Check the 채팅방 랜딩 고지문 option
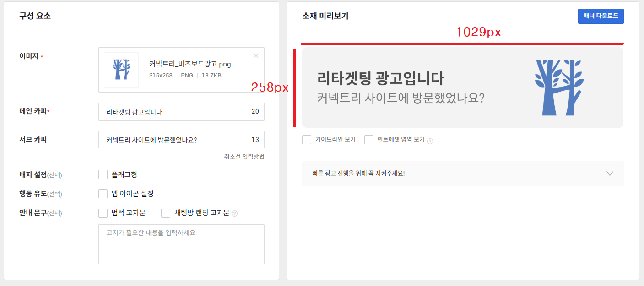Image resolution: width=644 pixels, height=286 pixels. point(165,212)
